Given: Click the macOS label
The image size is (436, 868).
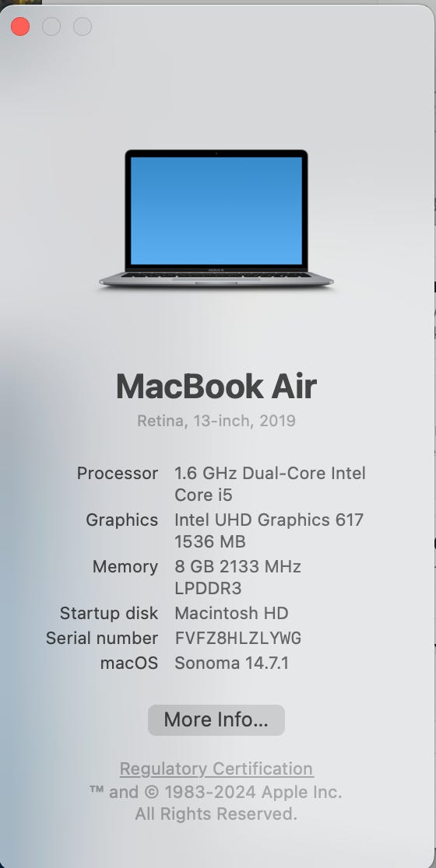Looking at the screenshot, I should click(129, 663).
